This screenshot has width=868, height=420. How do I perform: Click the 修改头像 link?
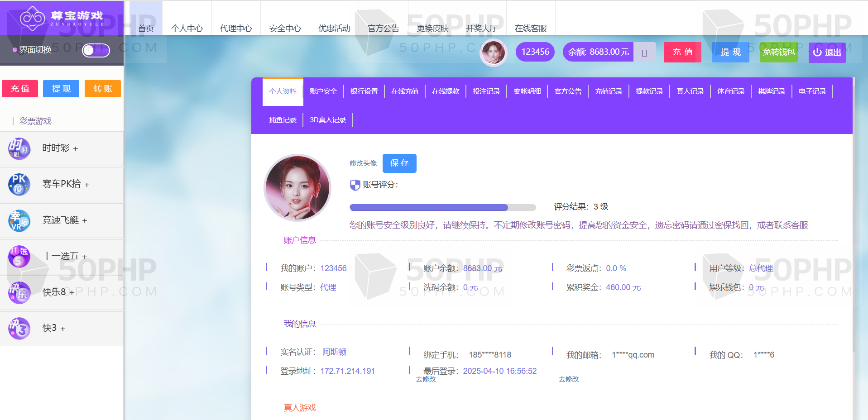pyautogui.click(x=363, y=163)
